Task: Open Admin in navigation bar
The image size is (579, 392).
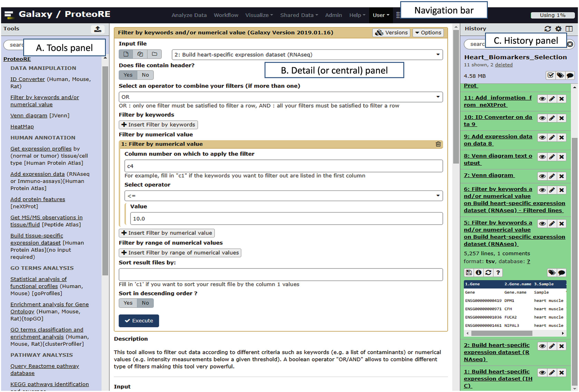Action: click(334, 15)
